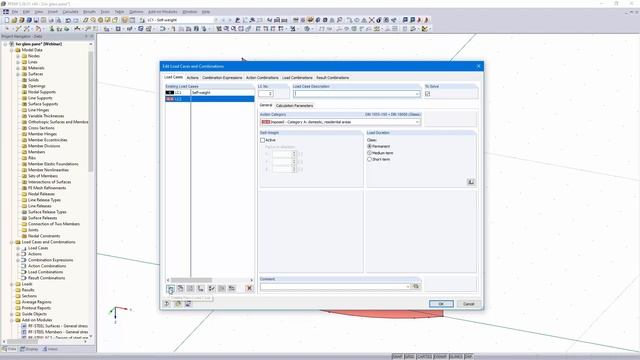This screenshot has width=640, height=360.
Task: Switch to the Load Combinations tab
Action: (297, 78)
